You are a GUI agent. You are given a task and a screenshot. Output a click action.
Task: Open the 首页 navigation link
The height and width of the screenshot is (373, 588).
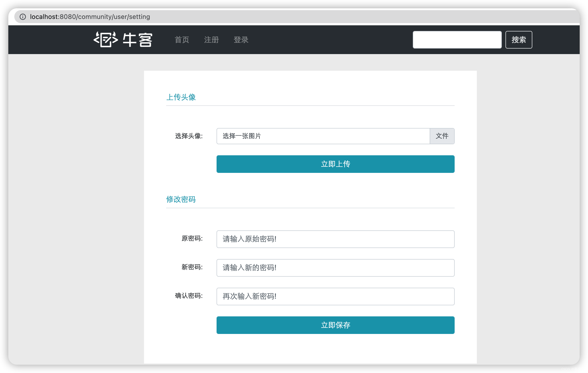click(x=182, y=40)
